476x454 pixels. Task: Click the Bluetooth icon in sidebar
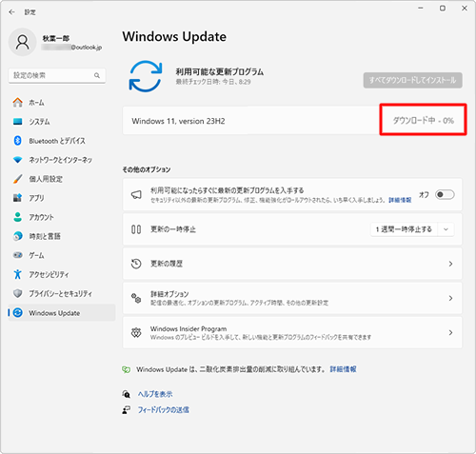[x=18, y=141]
